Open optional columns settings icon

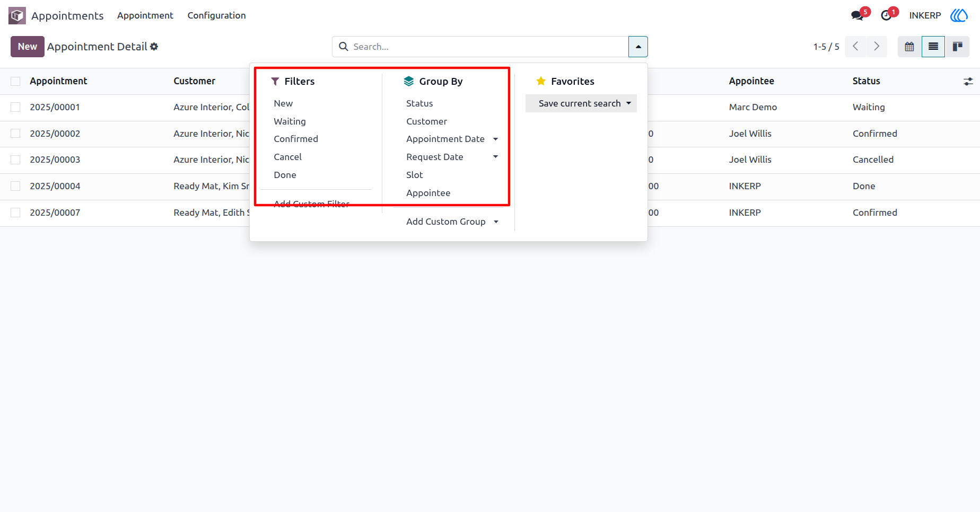pos(968,81)
